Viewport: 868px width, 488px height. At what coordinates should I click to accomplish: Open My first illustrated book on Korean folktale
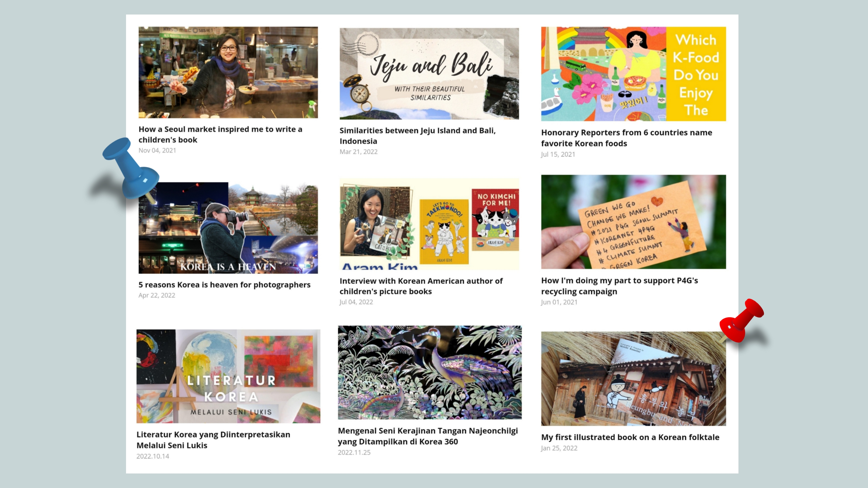tap(630, 437)
